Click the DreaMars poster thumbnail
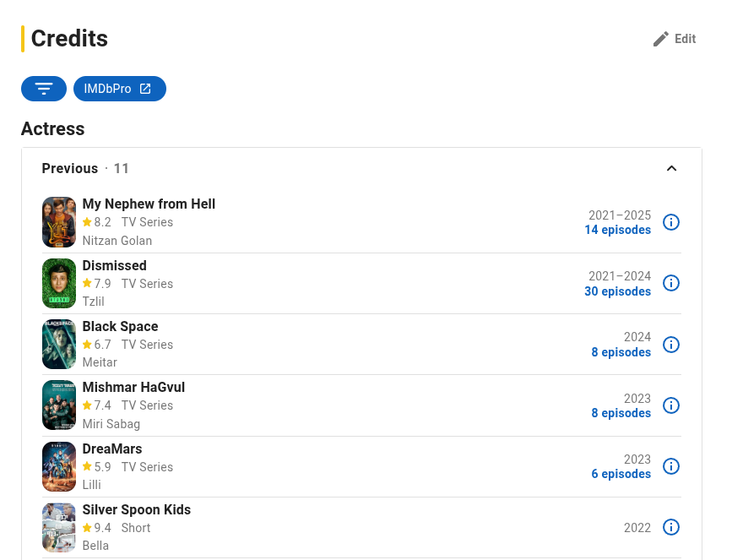The height and width of the screenshot is (560, 732). click(x=59, y=466)
